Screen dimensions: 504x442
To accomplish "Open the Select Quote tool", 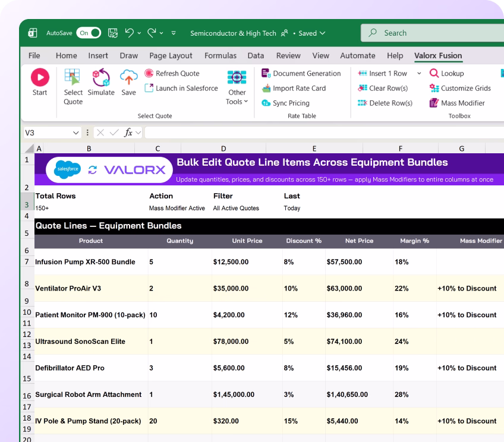I will point(73,87).
